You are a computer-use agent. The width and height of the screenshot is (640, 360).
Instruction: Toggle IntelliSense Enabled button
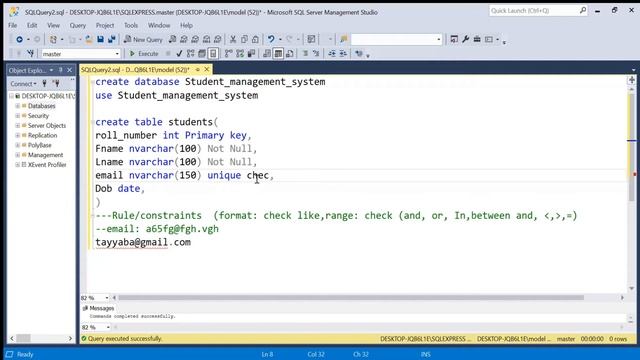point(213,53)
